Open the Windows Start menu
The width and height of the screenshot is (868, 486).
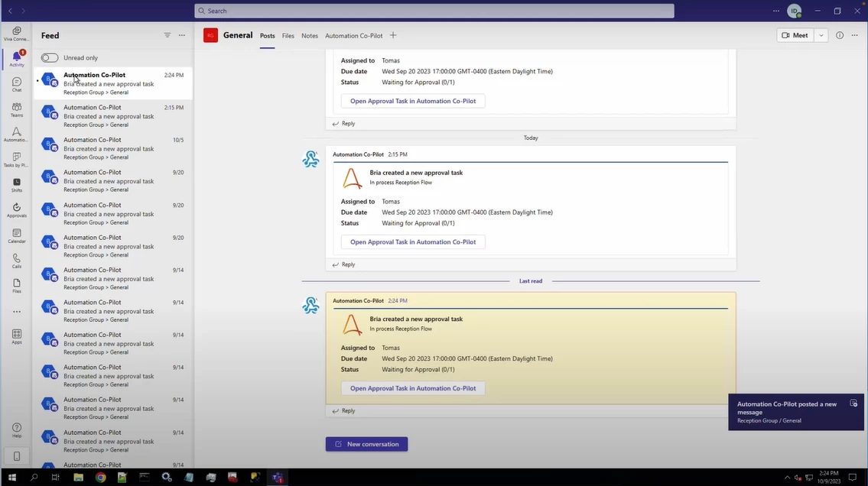[11, 477]
